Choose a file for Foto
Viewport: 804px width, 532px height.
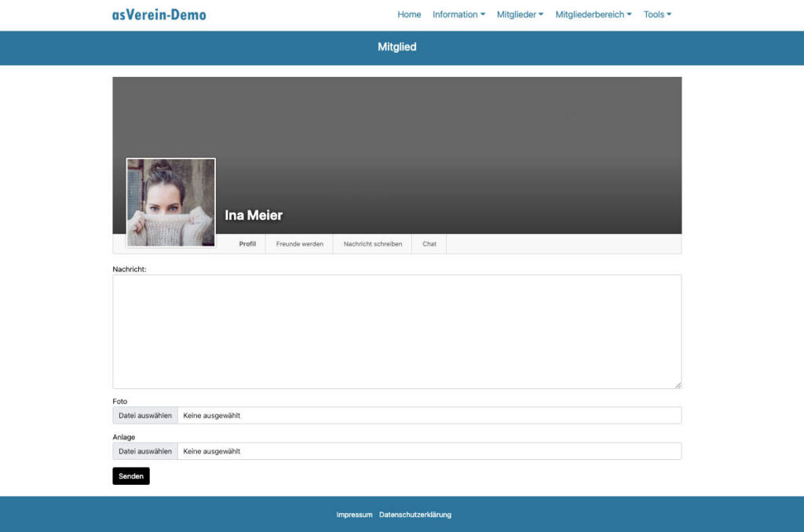(x=145, y=416)
